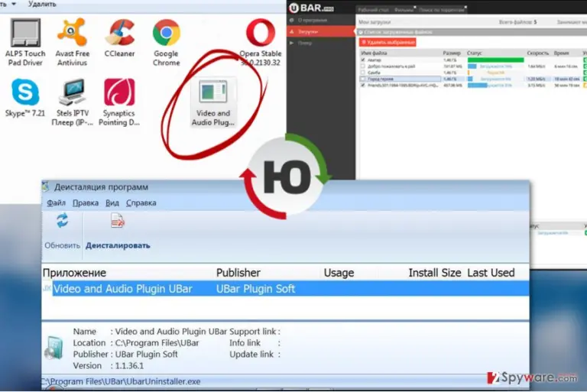Click Город героев file name
The width and height of the screenshot is (587, 392).
(380, 79)
